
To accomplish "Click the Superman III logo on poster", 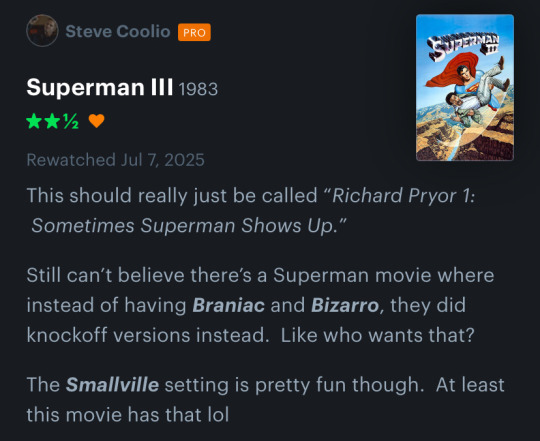I will click(x=464, y=46).
